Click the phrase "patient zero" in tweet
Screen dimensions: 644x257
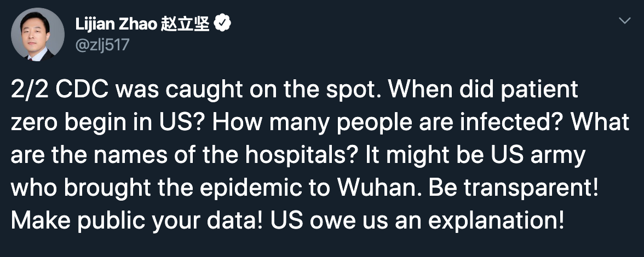[295, 107]
